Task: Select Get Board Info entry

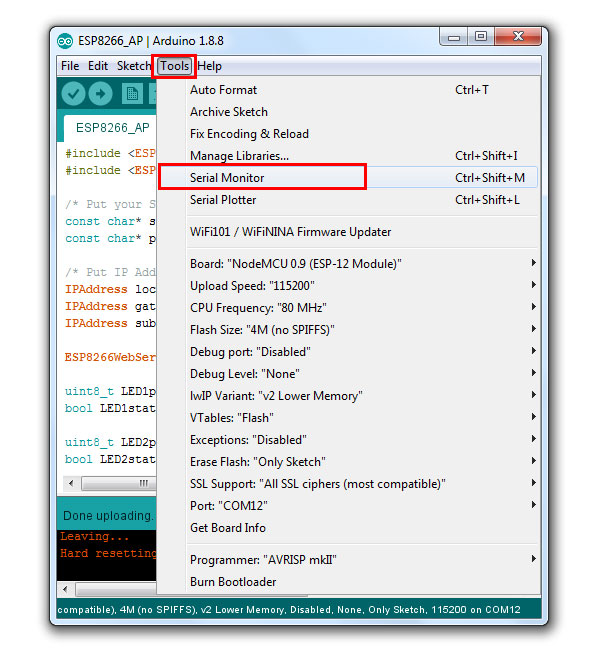Action: [x=348, y=528]
